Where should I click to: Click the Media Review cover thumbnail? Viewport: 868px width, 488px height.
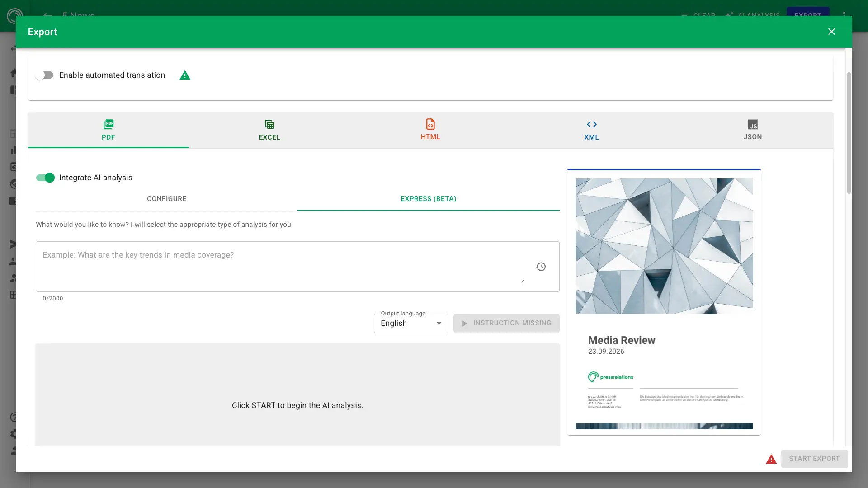pos(664,302)
